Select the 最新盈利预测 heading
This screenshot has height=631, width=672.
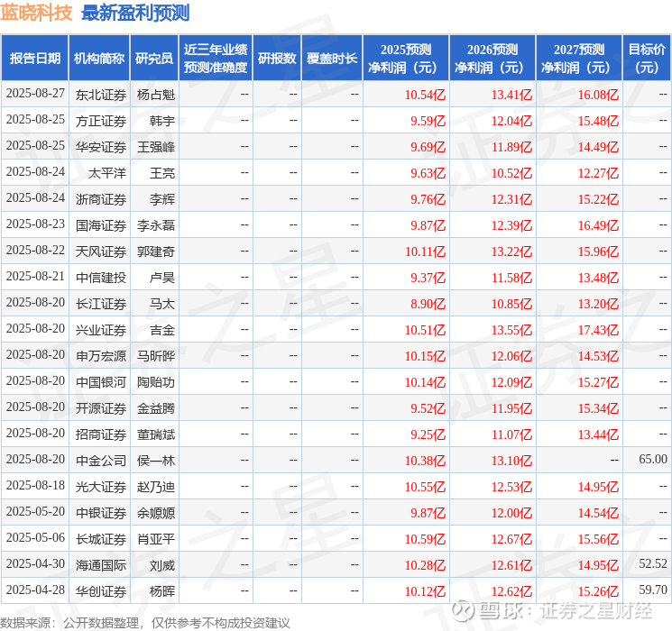pos(135,13)
